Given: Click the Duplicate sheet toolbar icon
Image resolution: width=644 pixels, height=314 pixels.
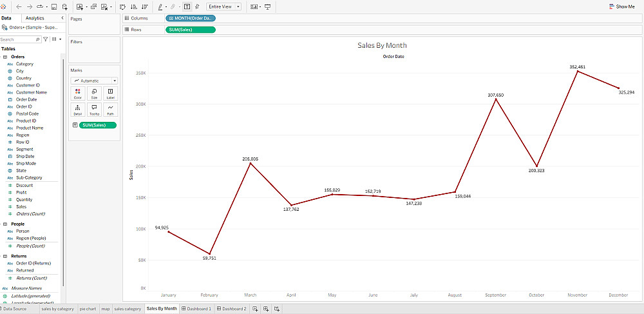Looking at the screenshot, I should (x=93, y=6).
